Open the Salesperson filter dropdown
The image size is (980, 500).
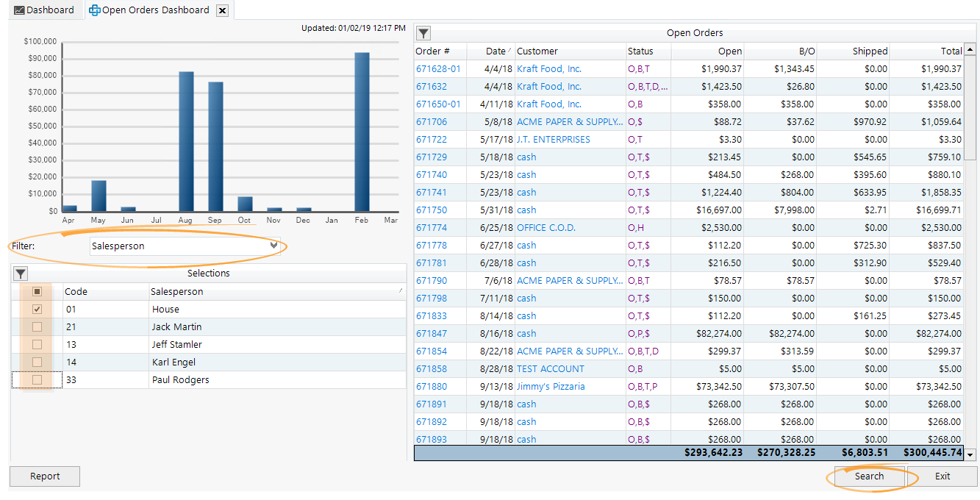tap(271, 244)
